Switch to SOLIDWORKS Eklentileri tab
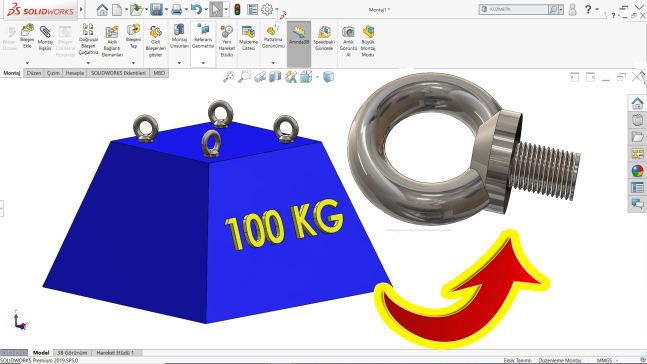This screenshot has width=647, height=364. tap(118, 73)
